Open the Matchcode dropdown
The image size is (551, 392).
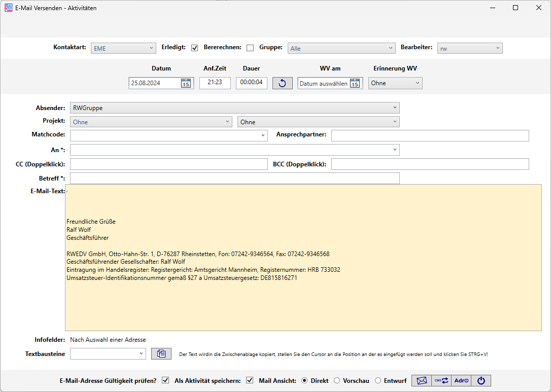pyautogui.click(x=168, y=135)
